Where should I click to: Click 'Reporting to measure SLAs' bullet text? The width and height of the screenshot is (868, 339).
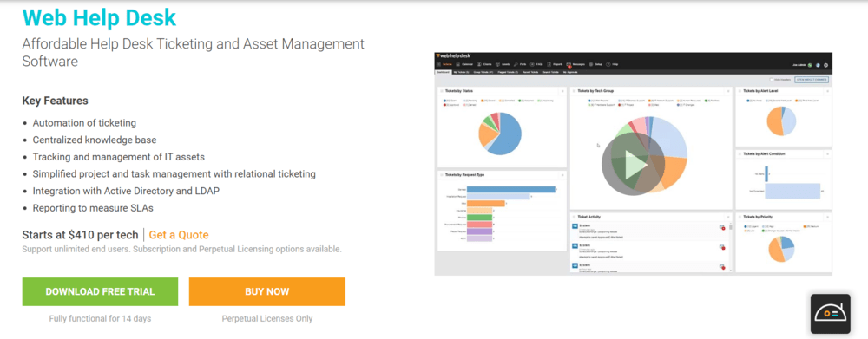[x=93, y=208]
